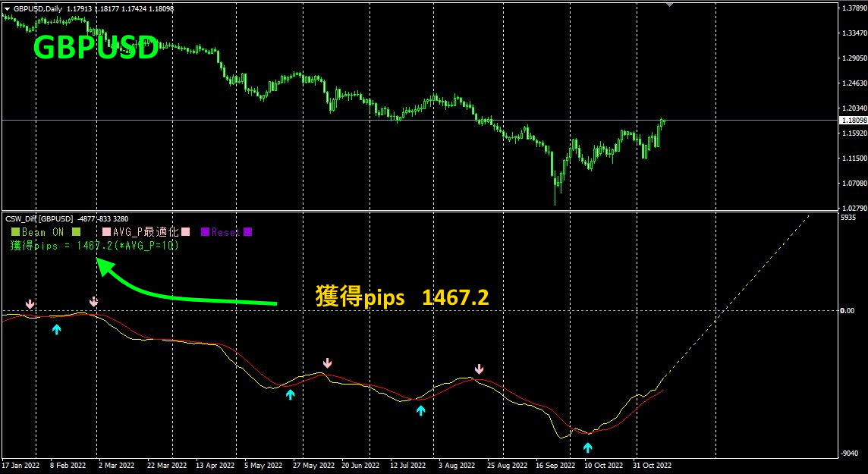Click the 0.00 indicator zero level label
Viewport: 868px width, 474px height.
pos(848,310)
